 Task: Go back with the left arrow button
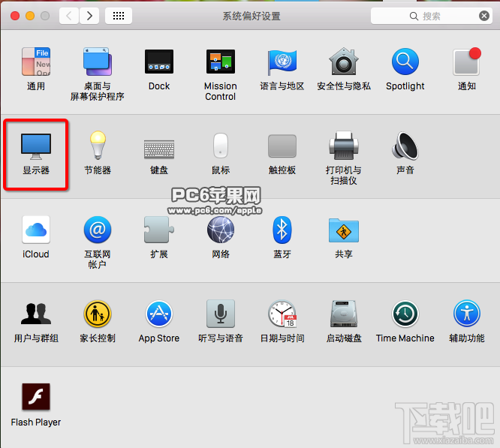pos(69,16)
